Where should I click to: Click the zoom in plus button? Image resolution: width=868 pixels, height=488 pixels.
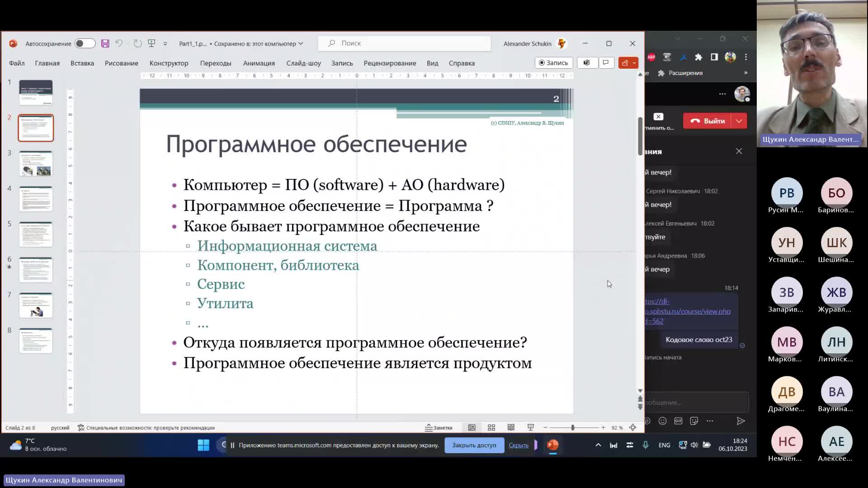point(603,427)
